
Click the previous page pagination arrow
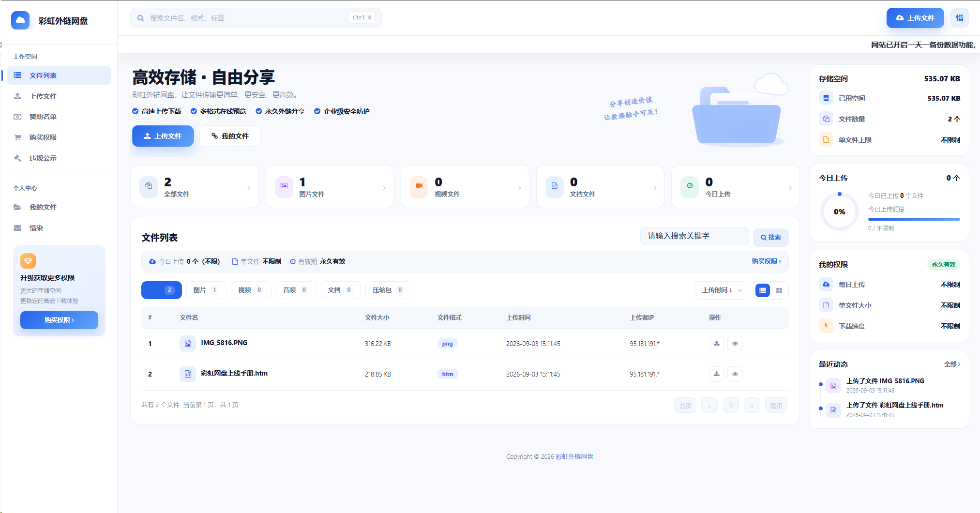[709, 406]
